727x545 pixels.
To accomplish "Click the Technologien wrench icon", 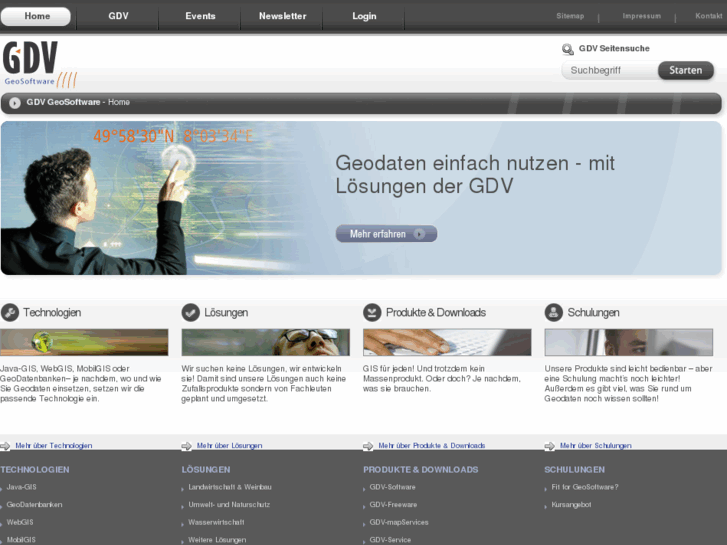I will [10, 313].
